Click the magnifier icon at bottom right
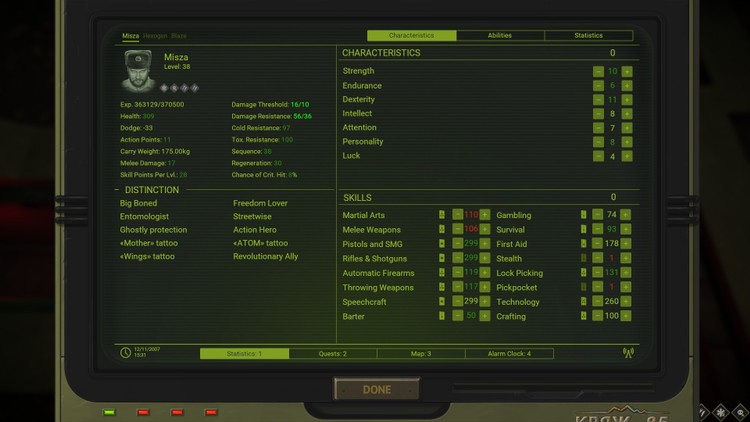Screen dimensions: 750x422 click(741, 412)
